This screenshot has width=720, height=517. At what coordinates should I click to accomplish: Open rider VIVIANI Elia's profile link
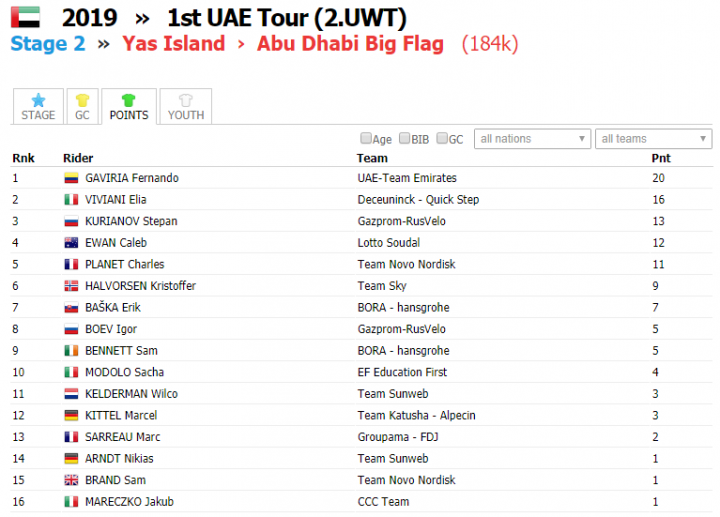(116, 200)
